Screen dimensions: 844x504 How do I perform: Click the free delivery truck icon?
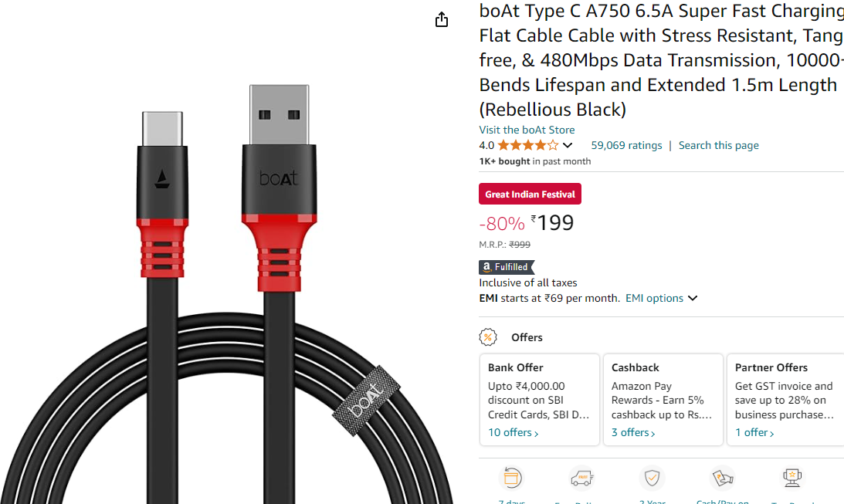pyautogui.click(x=581, y=478)
